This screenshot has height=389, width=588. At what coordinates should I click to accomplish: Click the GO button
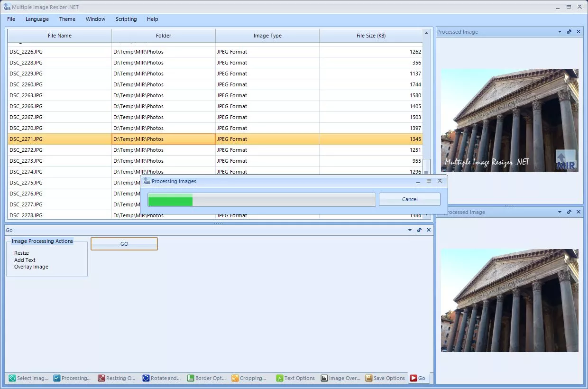point(124,244)
